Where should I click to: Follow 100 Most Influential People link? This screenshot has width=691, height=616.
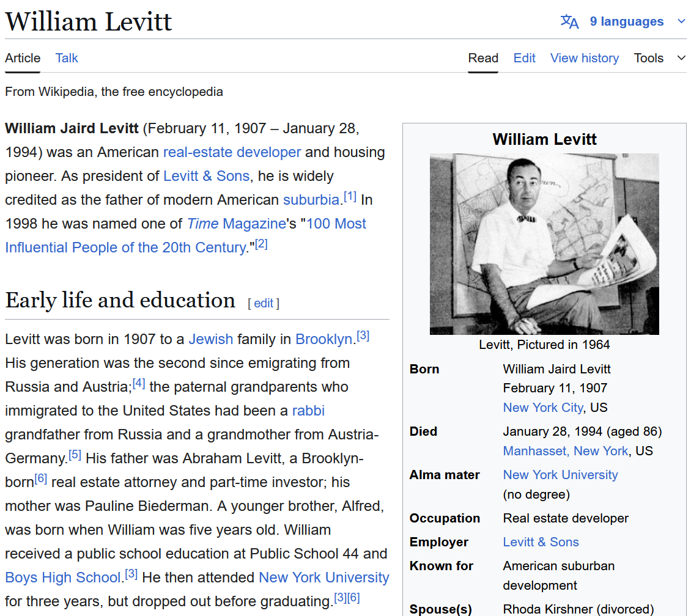point(185,235)
